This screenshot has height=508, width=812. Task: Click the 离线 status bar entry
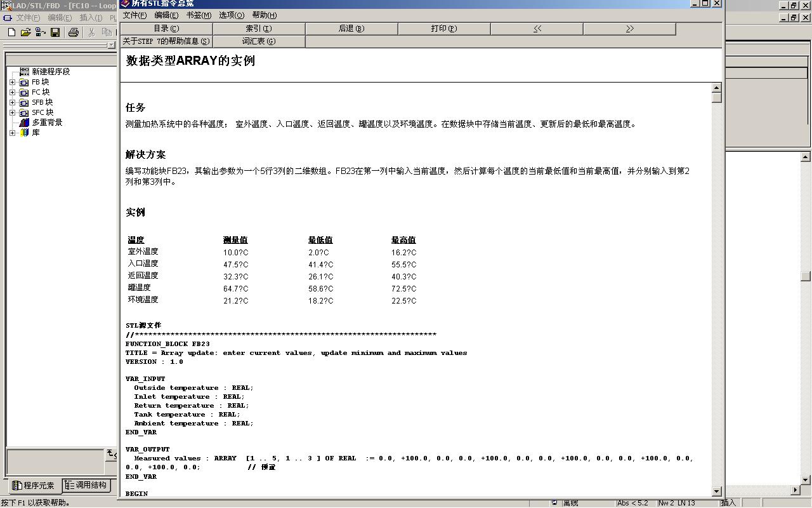point(570,503)
